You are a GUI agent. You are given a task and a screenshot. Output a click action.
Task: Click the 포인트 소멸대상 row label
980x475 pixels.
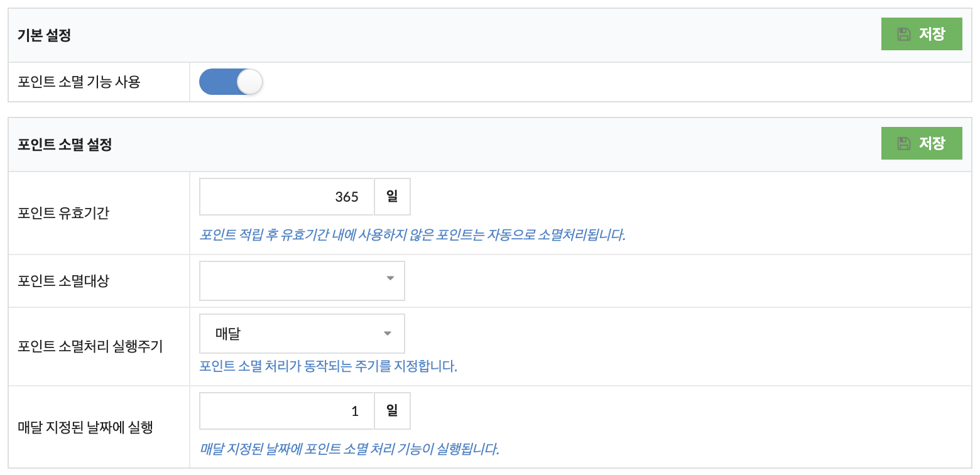(x=63, y=281)
